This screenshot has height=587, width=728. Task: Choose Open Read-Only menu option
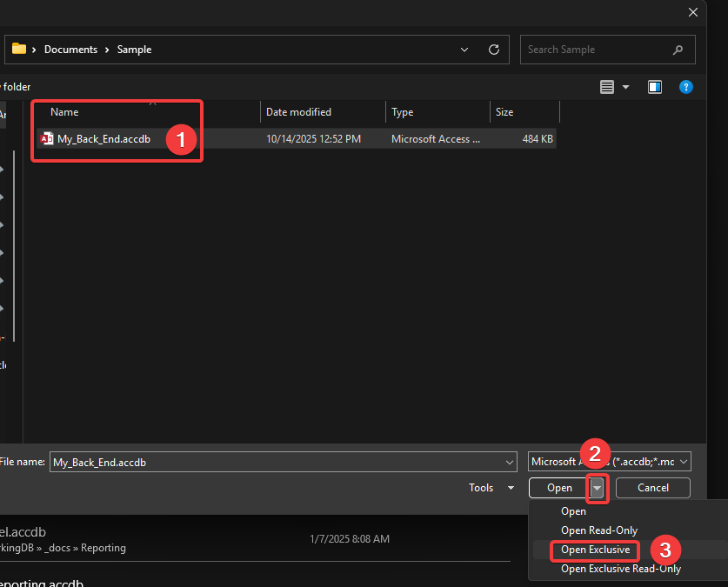(598, 530)
